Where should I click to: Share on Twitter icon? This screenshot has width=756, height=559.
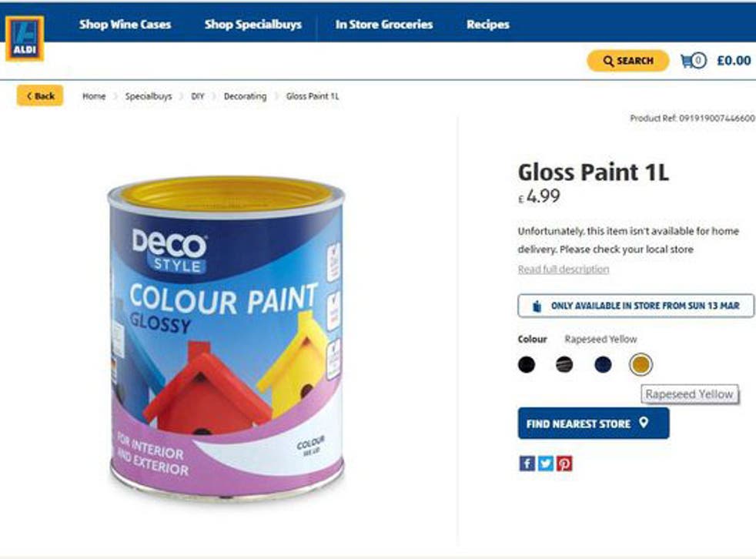point(545,464)
